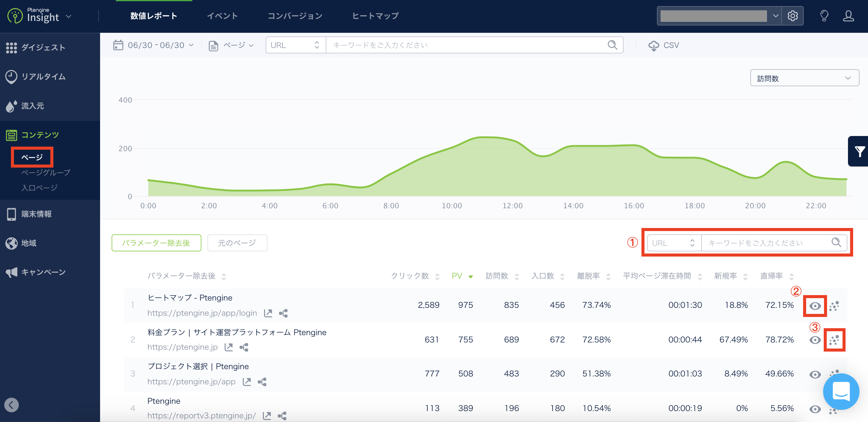868x422 pixels.
Task: Toggle eye icon for ヒートマップ - Ptengine row
Action: pos(815,306)
